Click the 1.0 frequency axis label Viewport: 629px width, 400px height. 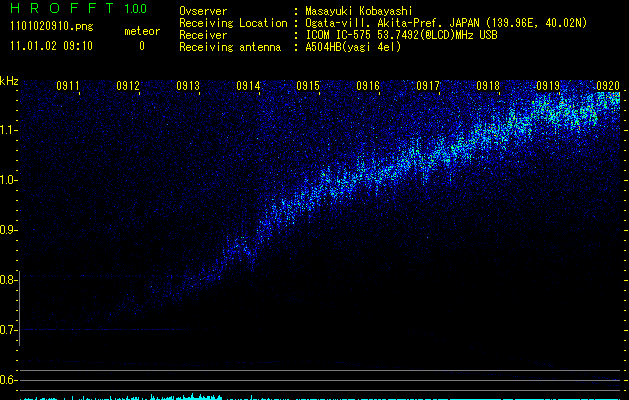coord(8,180)
